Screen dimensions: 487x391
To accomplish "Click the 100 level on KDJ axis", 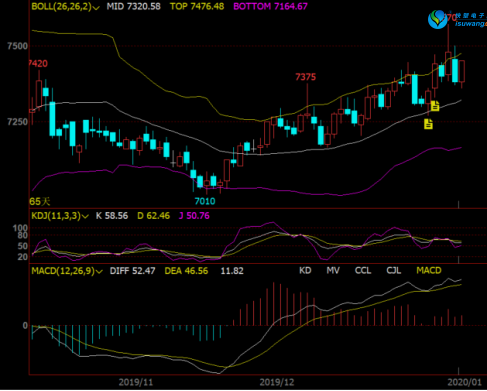I will pyautogui.click(x=20, y=228).
